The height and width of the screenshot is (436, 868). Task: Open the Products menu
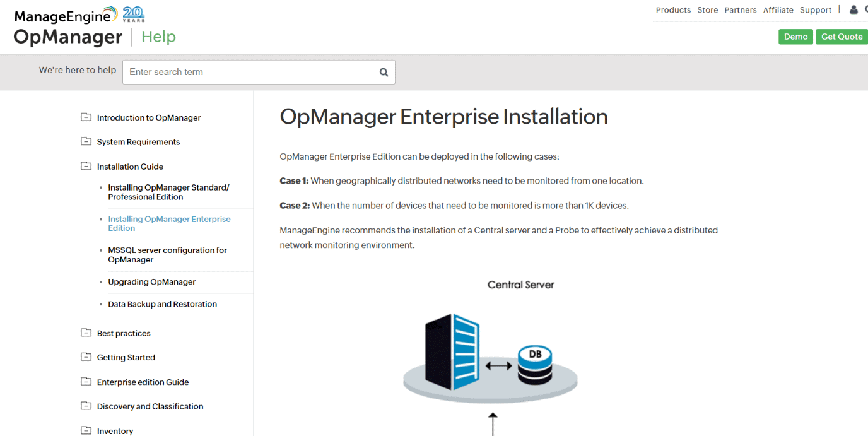point(673,10)
